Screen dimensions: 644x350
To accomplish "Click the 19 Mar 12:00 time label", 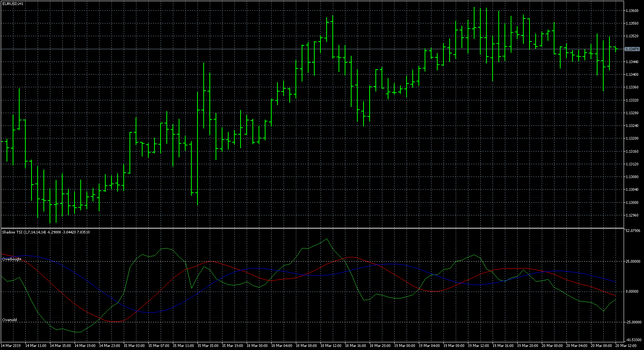I will coord(478,346).
